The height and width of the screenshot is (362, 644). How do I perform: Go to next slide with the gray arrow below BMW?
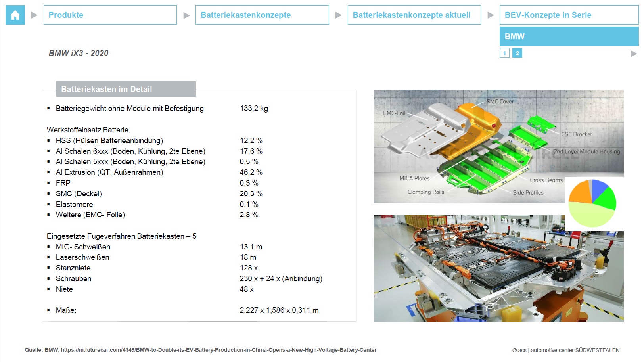click(x=633, y=54)
